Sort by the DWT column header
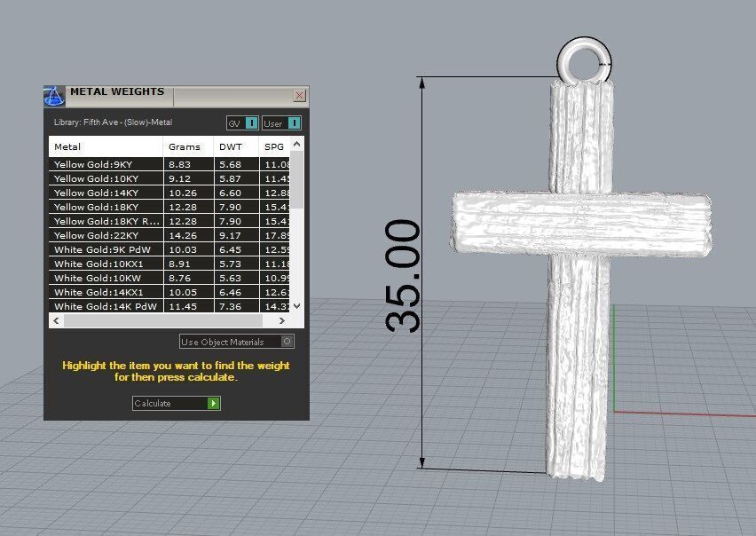 pos(236,146)
